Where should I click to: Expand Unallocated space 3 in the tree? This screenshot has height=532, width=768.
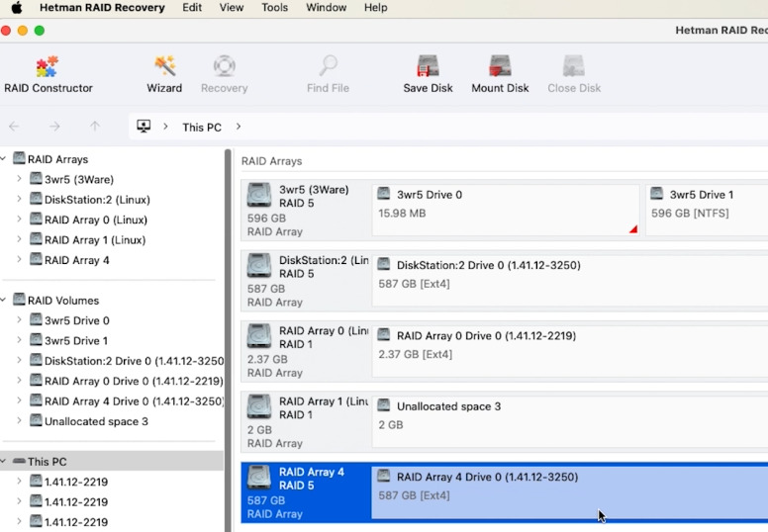coord(19,420)
